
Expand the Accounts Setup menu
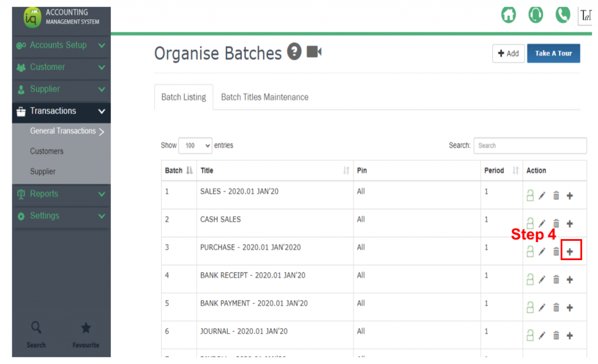click(61, 45)
